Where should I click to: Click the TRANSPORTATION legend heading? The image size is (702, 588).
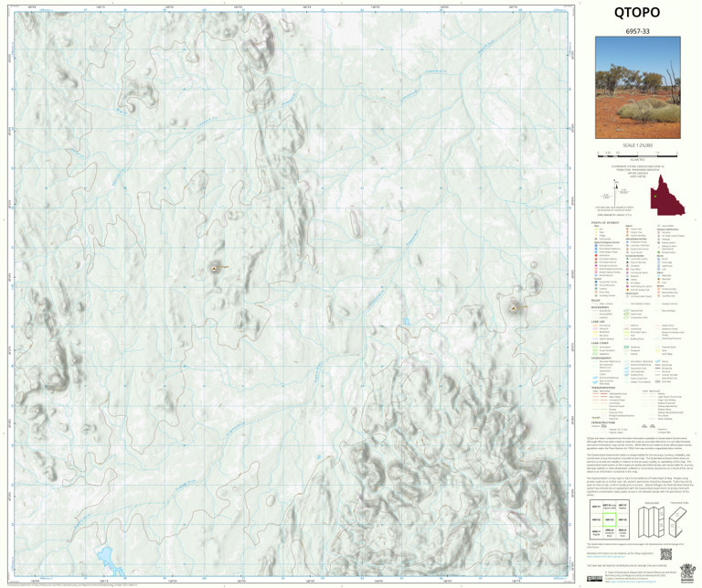(x=604, y=388)
